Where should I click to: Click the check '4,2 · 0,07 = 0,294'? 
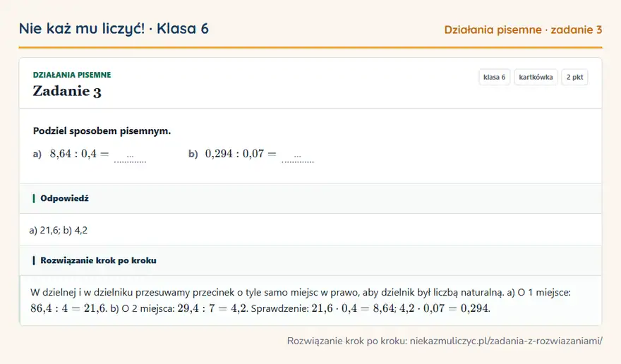[x=444, y=308]
